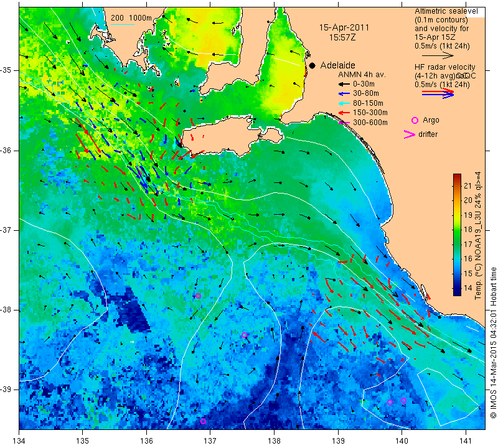The height and width of the screenshot is (448, 498).
Task: Select the 'Altimetric sealevel' legend heading
Action: pyautogui.click(x=446, y=11)
